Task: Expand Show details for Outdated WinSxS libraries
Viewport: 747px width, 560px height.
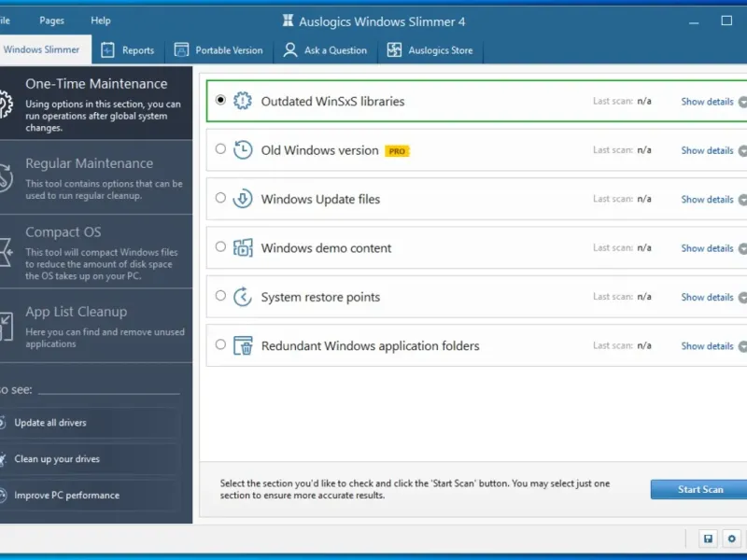Action: coord(707,102)
